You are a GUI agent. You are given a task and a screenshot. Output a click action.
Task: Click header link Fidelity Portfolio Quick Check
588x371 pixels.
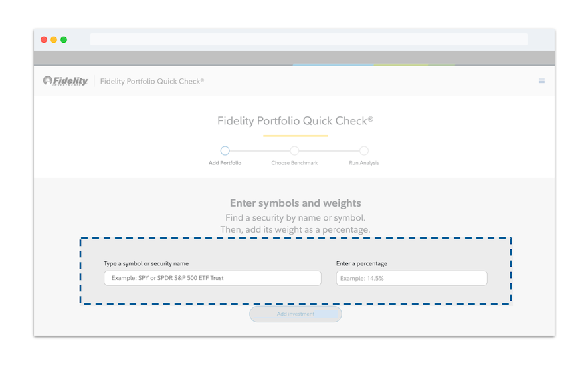click(x=152, y=82)
